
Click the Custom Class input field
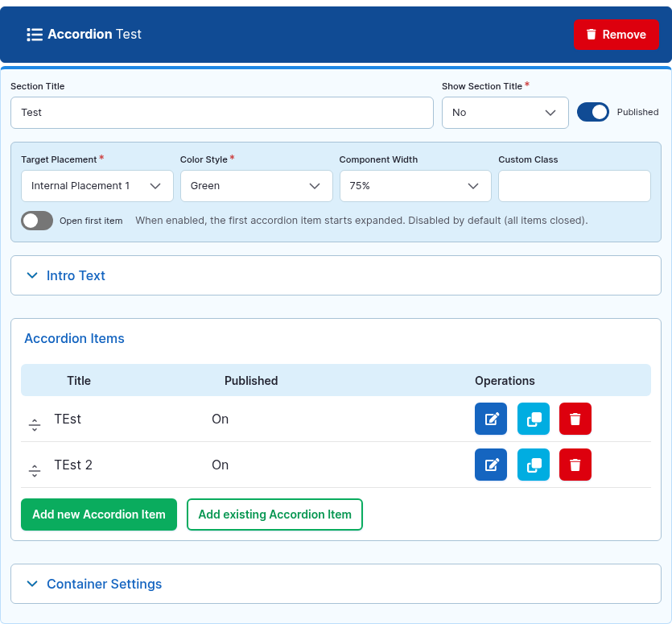tap(575, 186)
